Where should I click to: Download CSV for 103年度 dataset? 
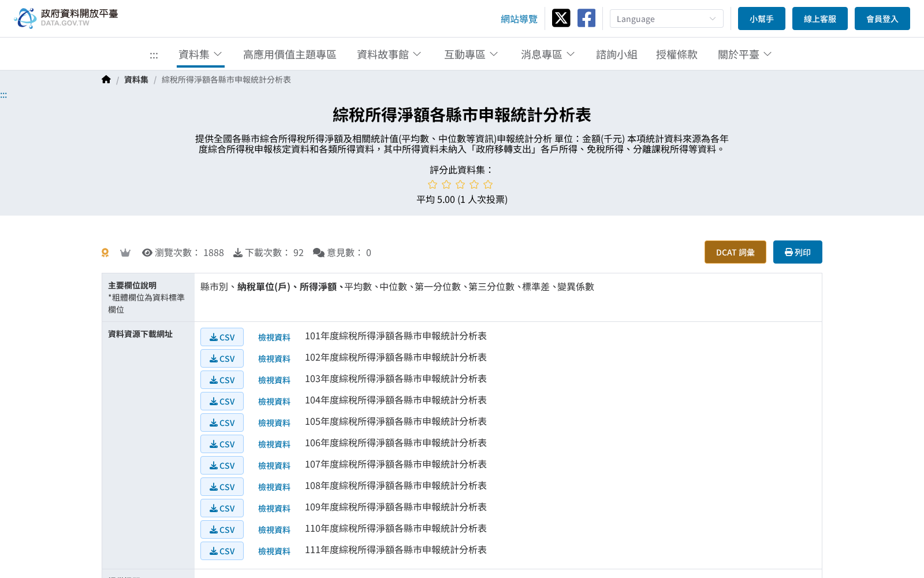[x=222, y=380]
